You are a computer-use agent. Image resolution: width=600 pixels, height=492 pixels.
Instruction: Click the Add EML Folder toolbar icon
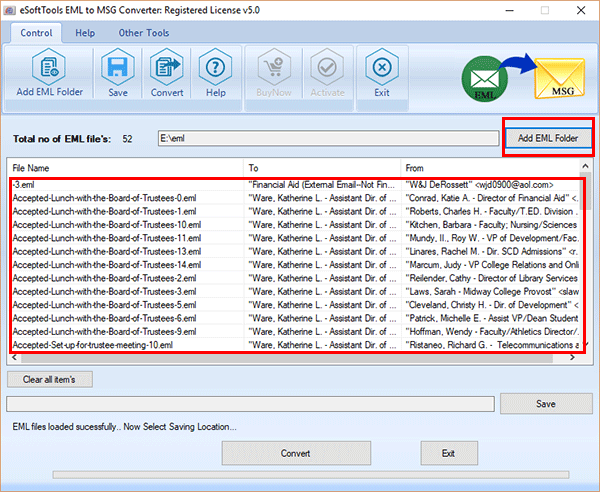49,70
